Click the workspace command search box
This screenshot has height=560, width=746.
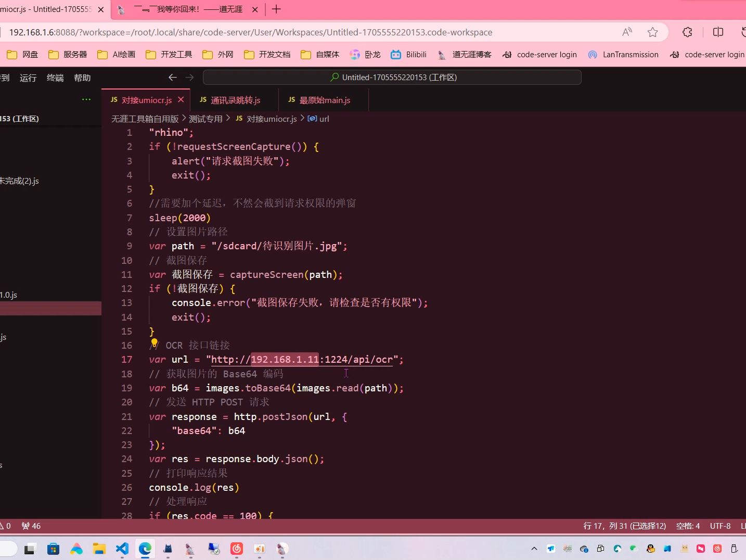click(392, 77)
